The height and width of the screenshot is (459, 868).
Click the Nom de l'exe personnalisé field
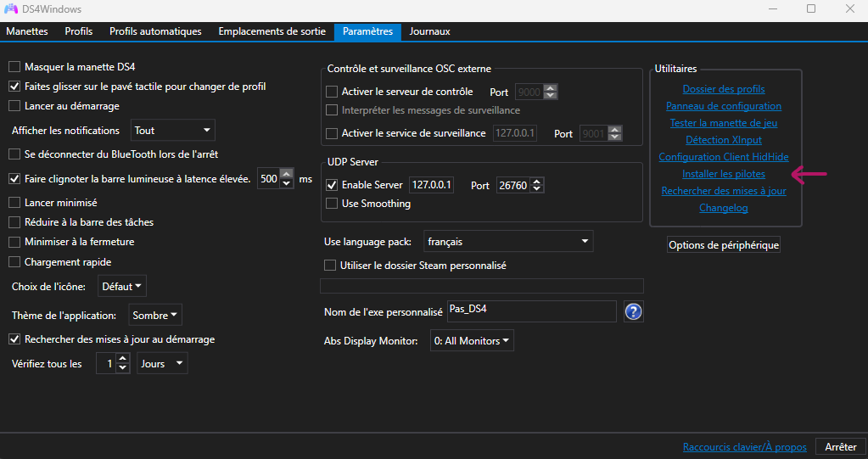pyautogui.click(x=530, y=311)
